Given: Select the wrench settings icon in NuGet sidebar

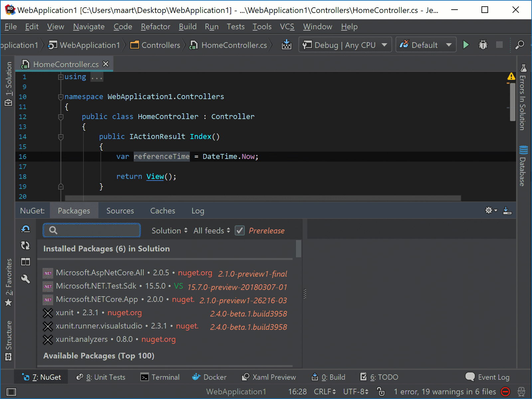Looking at the screenshot, I should (26, 279).
